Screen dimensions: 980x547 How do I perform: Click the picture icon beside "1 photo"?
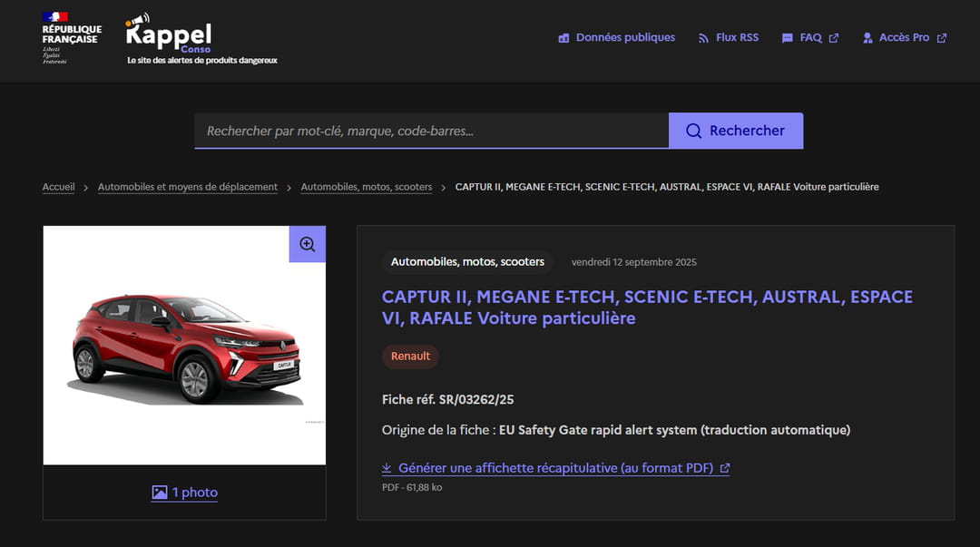point(160,493)
